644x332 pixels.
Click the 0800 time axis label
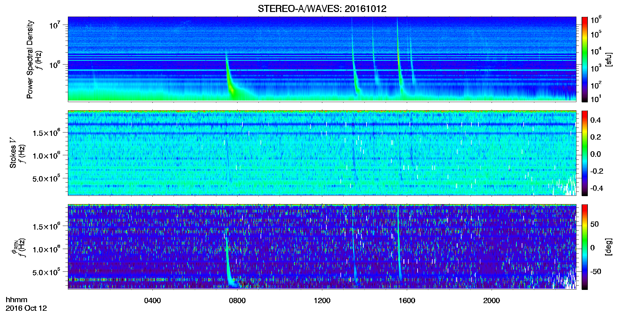pos(237,300)
